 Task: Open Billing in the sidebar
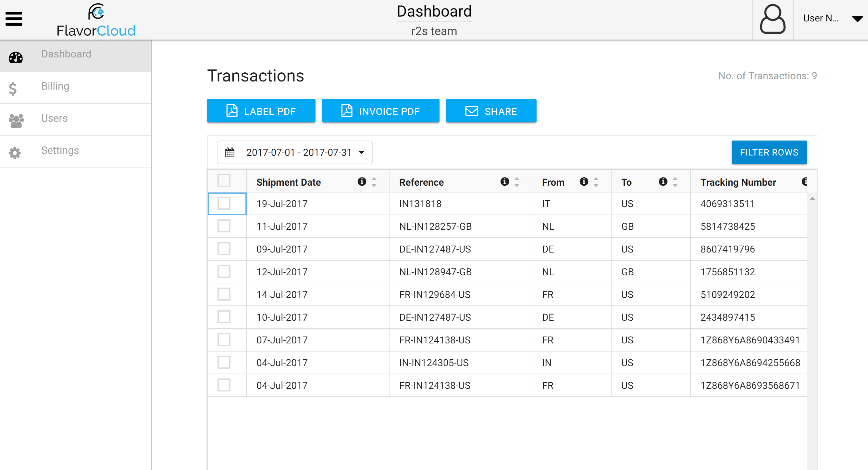point(55,86)
